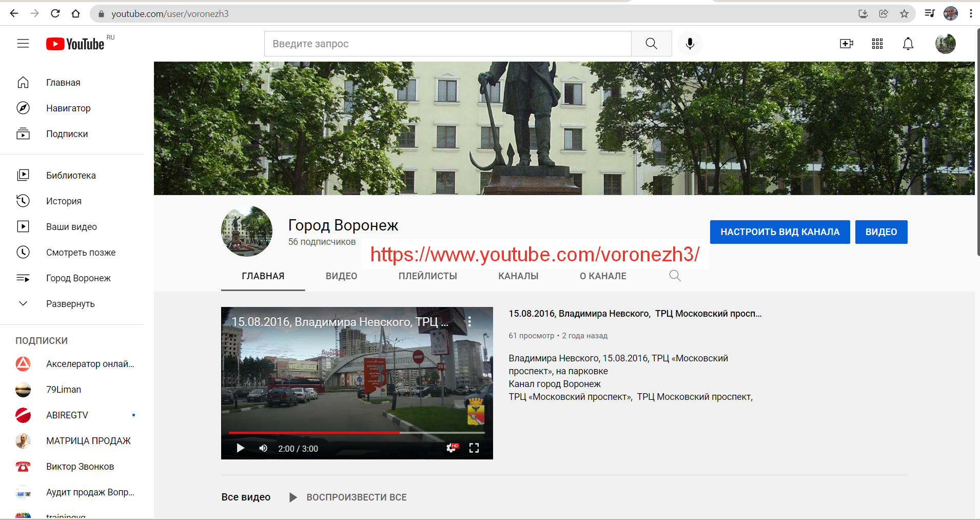
Task: Click channel name Город Воронеж heading
Action: pyautogui.click(x=343, y=225)
